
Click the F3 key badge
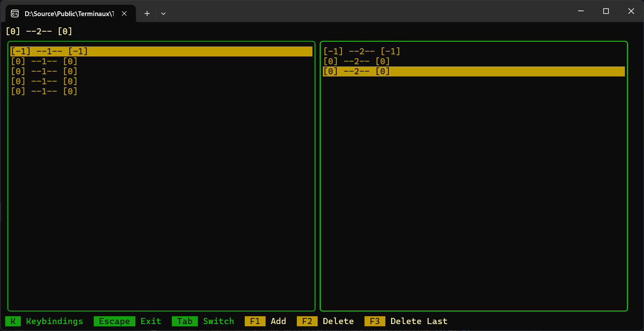pos(375,321)
